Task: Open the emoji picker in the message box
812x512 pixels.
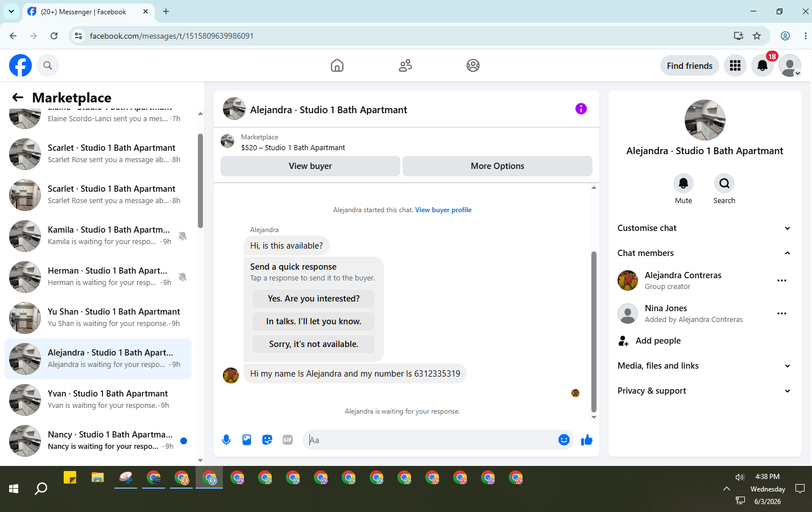Action: tap(564, 440)
